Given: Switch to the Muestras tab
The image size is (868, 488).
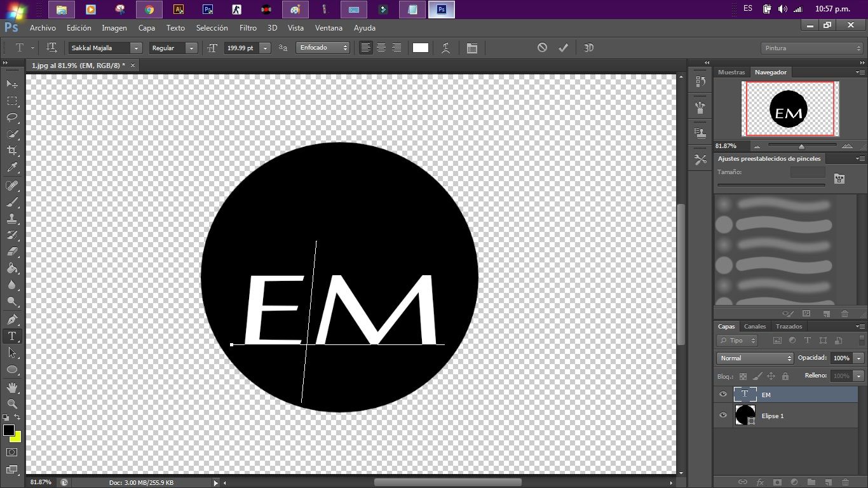Looking at the screenshot, I should click(731, 72).
